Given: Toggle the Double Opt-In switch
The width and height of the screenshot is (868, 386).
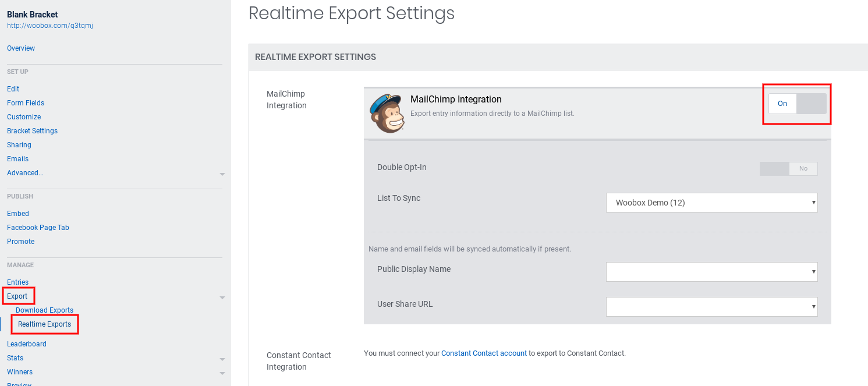Looking at the screenshot, I should (x=788, y=169).
